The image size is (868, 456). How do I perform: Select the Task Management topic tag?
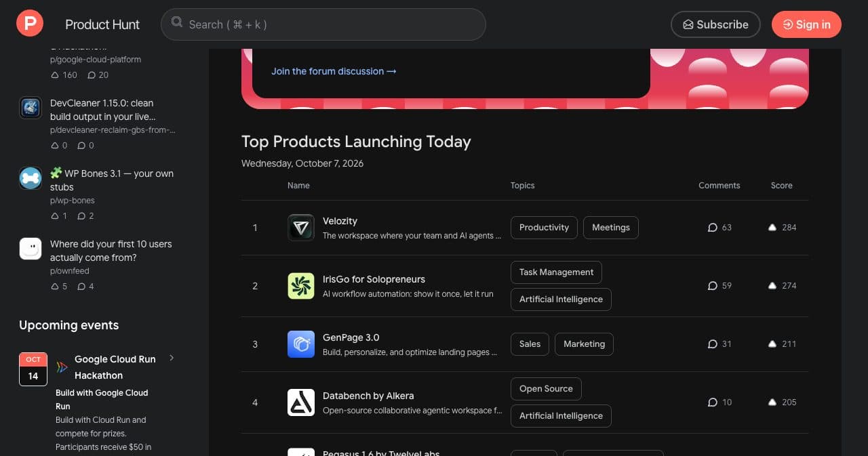coord(556,272)
